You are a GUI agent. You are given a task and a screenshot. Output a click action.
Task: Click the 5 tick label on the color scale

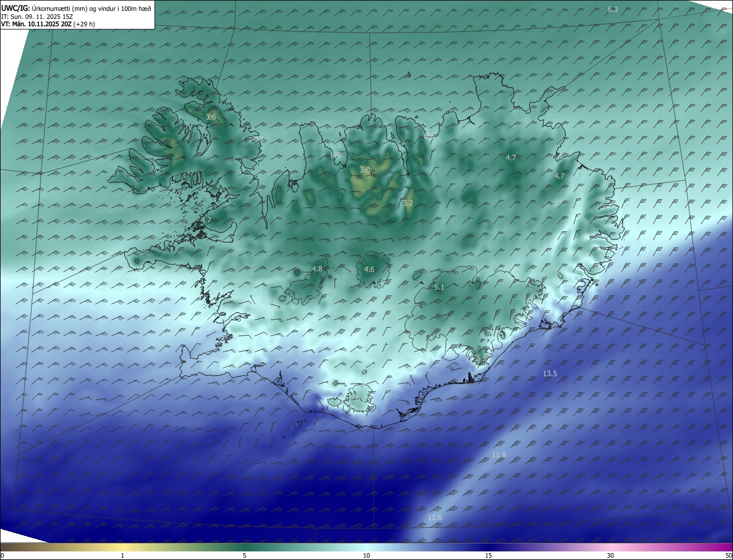[245, 555]
